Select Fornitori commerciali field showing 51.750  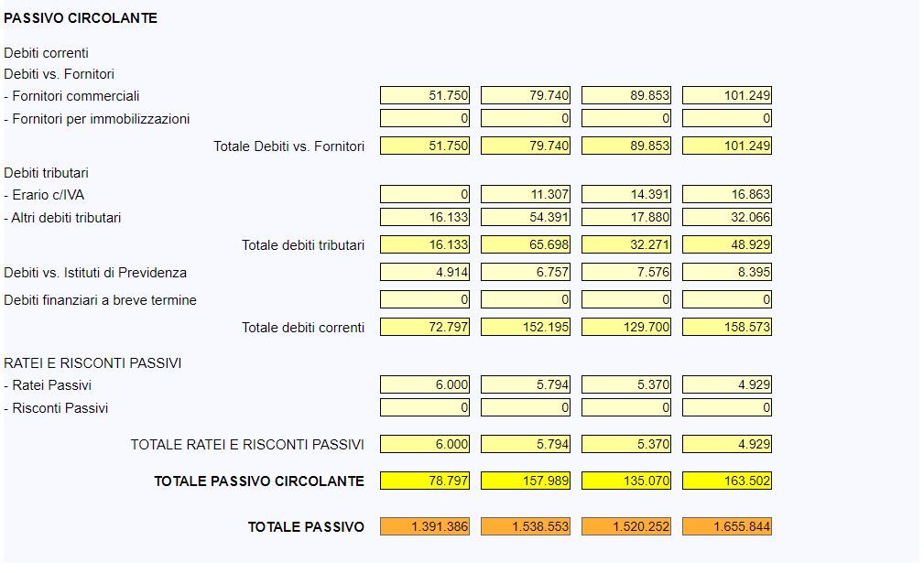coord(425,95)
